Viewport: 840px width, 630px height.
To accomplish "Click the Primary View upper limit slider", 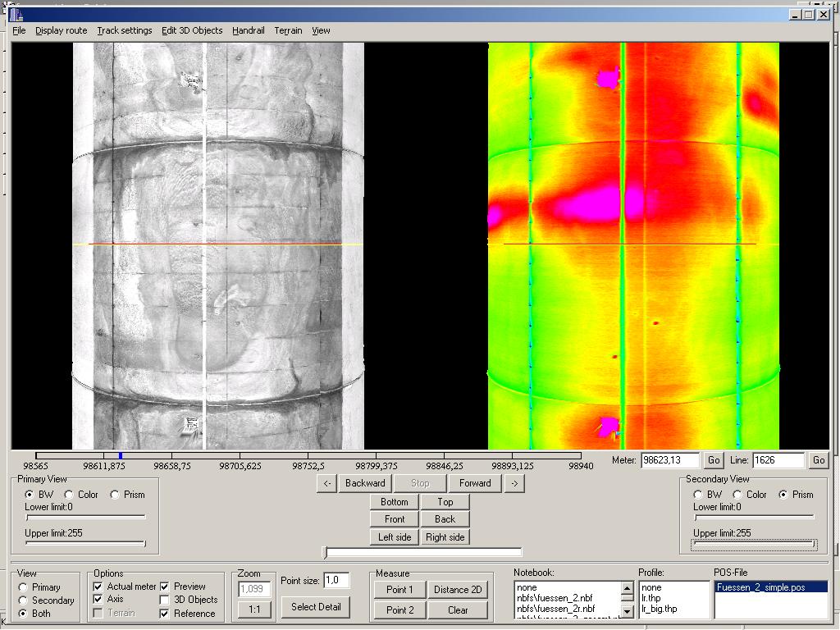I will pos(85,543).
